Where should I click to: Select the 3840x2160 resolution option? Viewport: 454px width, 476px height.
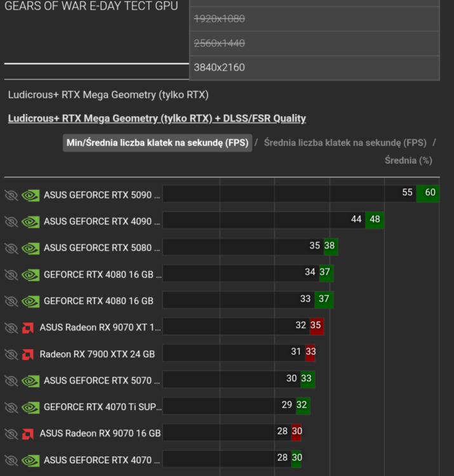click(314, 68)
